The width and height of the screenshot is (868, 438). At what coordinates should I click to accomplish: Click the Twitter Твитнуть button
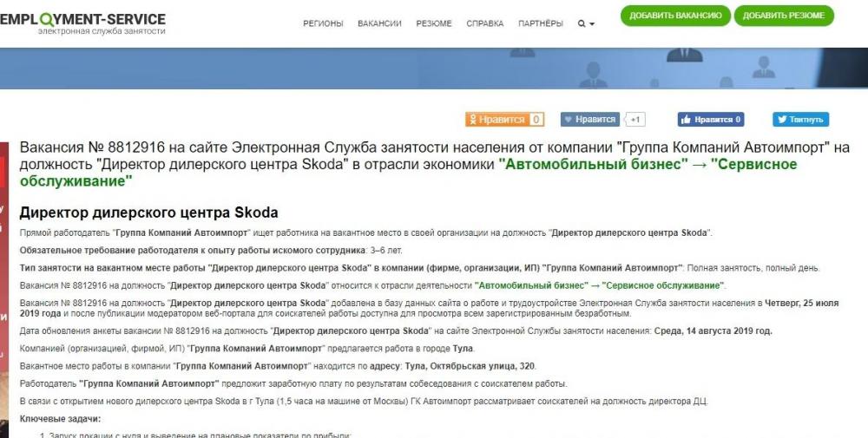[800, 120]
